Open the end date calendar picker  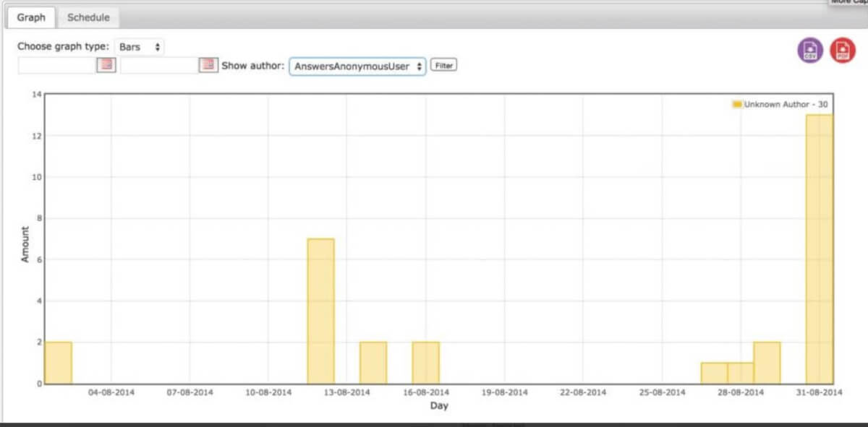(208, 66)
